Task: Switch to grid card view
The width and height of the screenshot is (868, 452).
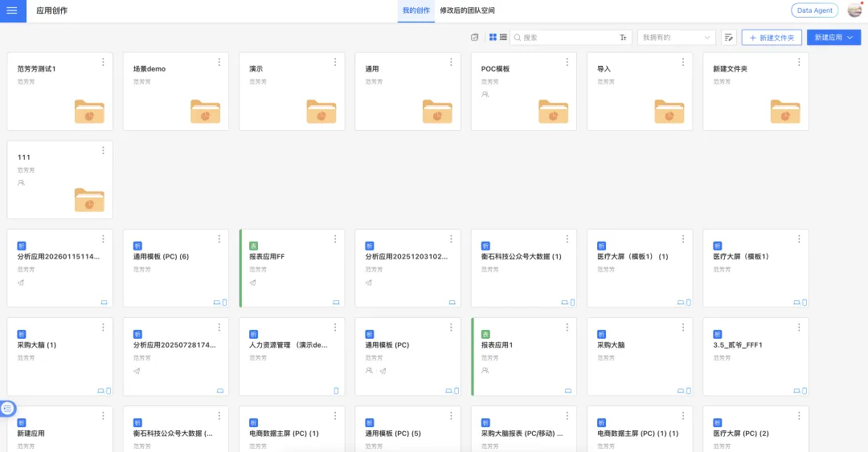Action: 493,37
